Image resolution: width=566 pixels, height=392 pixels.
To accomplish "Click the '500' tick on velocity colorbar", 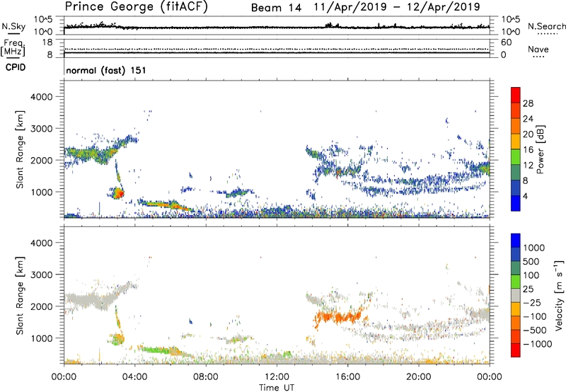I will (531, 261).
